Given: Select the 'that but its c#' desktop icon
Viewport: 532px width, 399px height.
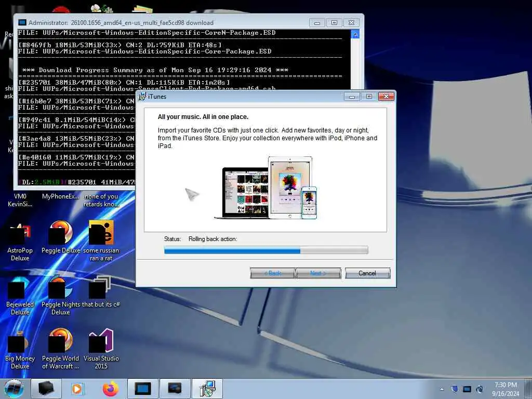Looking at the screenshot, I should click(101, 291).
